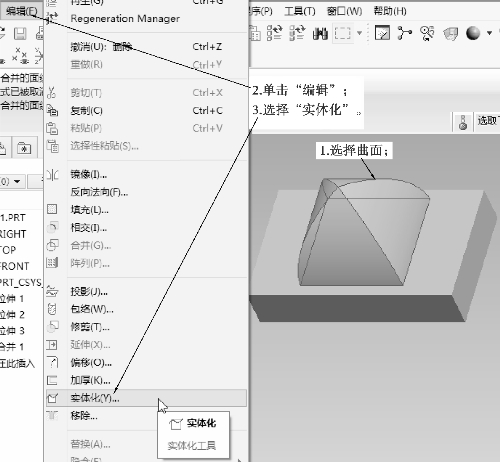This screenshot has width=500, height=462.
Task: Choose 相交(I)... from Edit menu
Action: pos(147,228)
